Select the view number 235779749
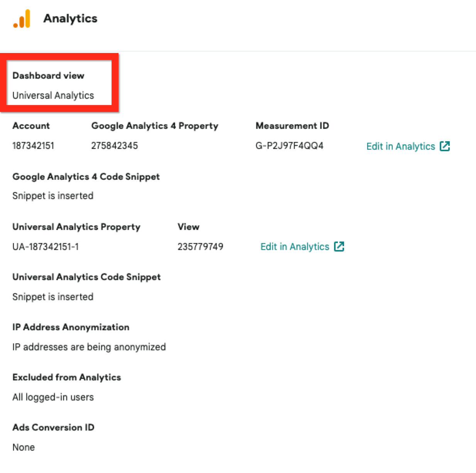Image resolution: width=476 pixels, height=473 pixels. tap(200, 247)
